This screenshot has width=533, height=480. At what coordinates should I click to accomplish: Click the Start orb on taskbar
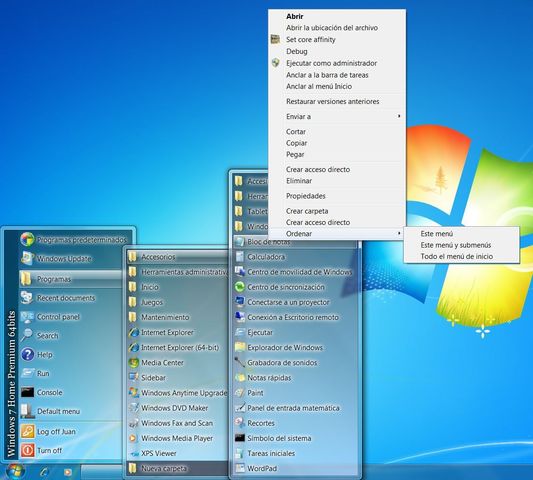point(15,472)
